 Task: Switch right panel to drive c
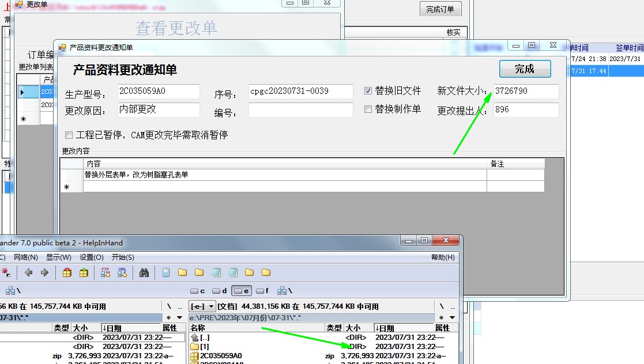(198, 291)
